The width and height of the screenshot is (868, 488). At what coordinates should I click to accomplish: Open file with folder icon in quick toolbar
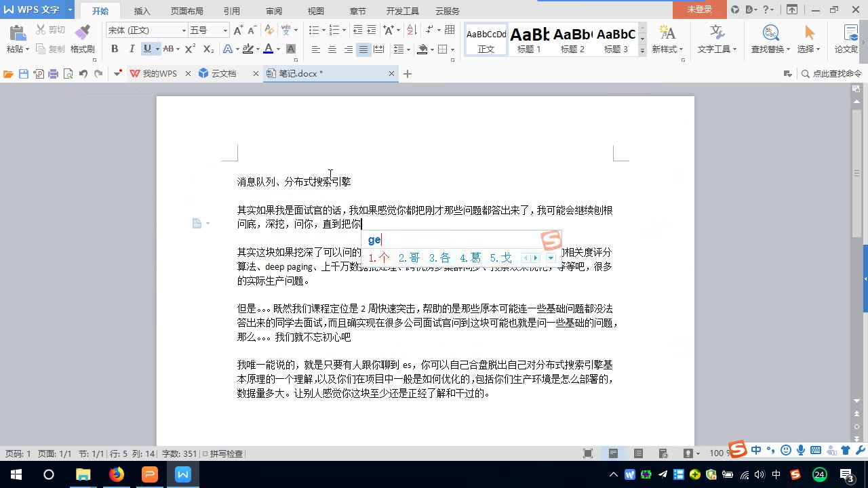(8, 74)
